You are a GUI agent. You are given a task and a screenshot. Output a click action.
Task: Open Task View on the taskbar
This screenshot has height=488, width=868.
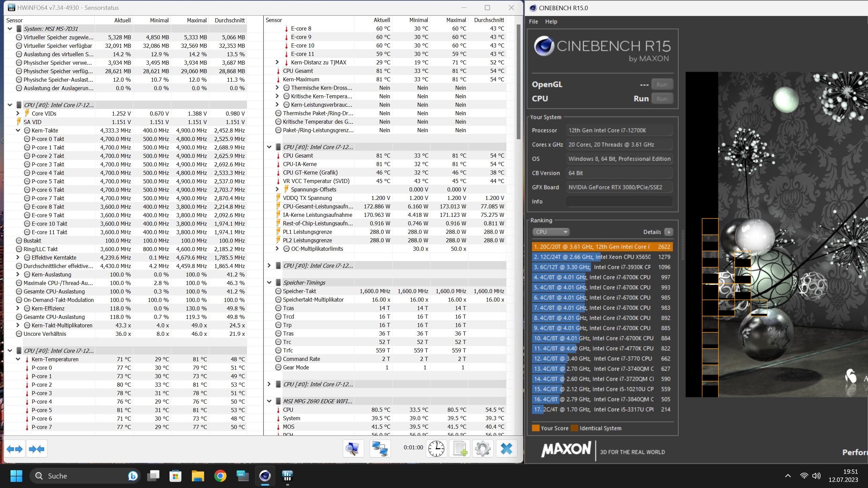[x=153, y=476]
